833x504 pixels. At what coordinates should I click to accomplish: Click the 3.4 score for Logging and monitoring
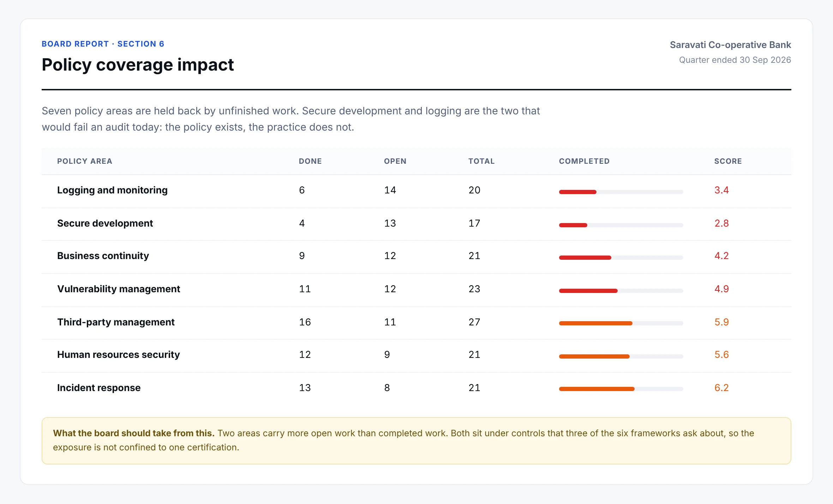(x=721, y=190)
